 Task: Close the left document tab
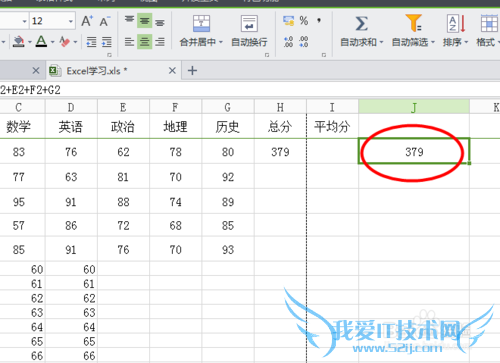[36, 71]
